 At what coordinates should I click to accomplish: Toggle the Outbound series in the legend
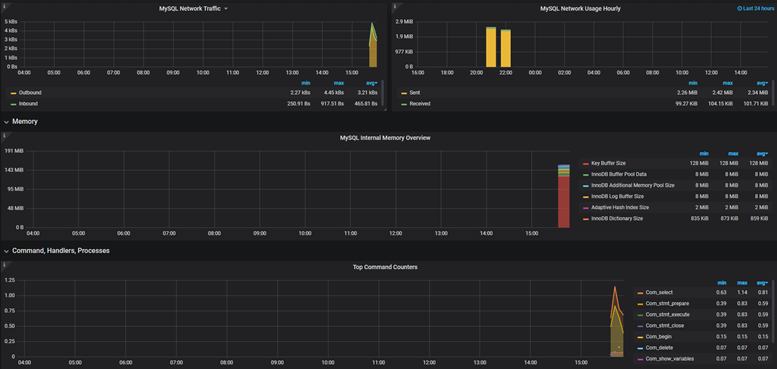30,93
